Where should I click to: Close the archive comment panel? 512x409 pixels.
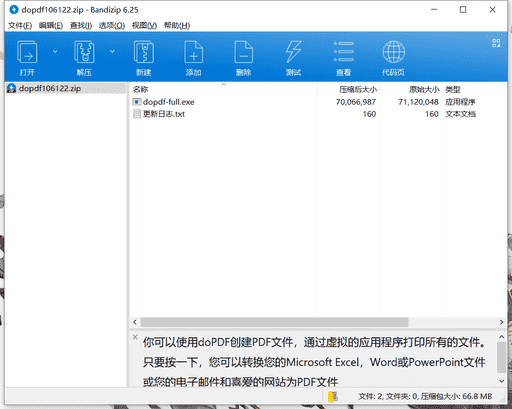[135, 337]
